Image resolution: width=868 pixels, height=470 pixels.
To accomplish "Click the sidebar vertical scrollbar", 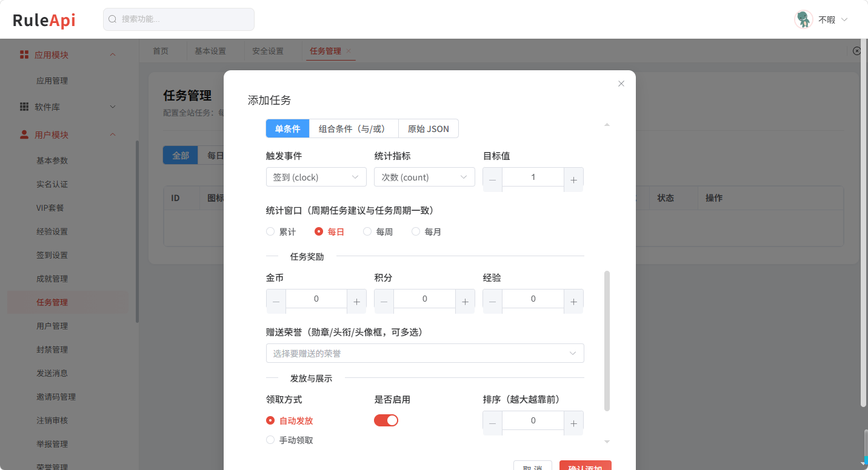I will click(137, 231).
